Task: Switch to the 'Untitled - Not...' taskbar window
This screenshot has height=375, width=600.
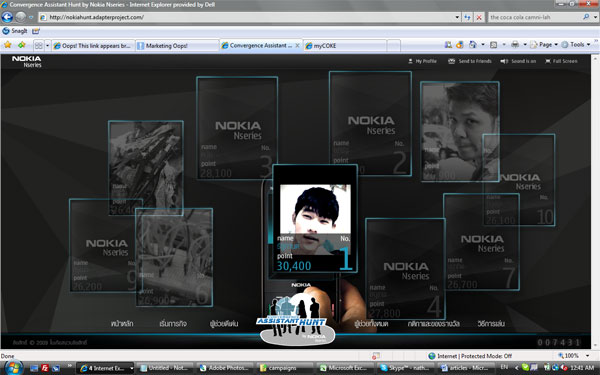Action: pyautogui.click(x=166, y=368)
